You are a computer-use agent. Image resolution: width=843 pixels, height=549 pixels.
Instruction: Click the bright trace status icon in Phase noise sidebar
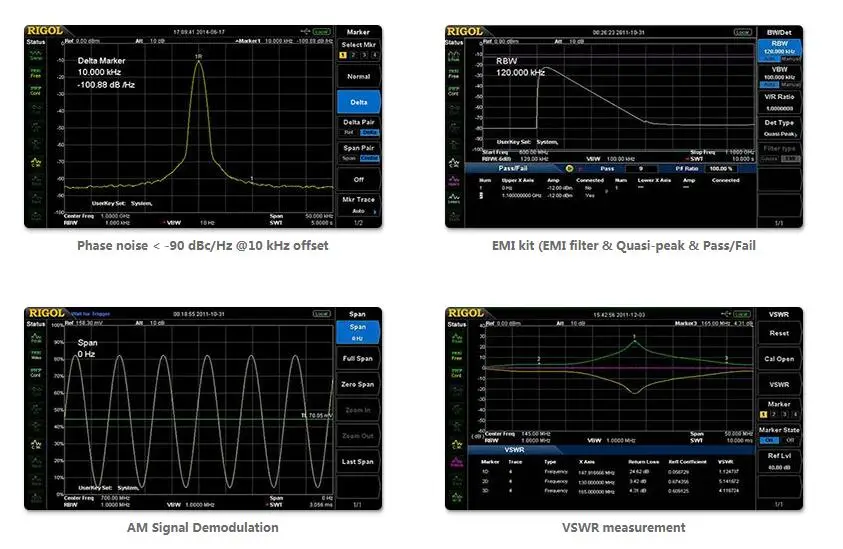[35, 162]
